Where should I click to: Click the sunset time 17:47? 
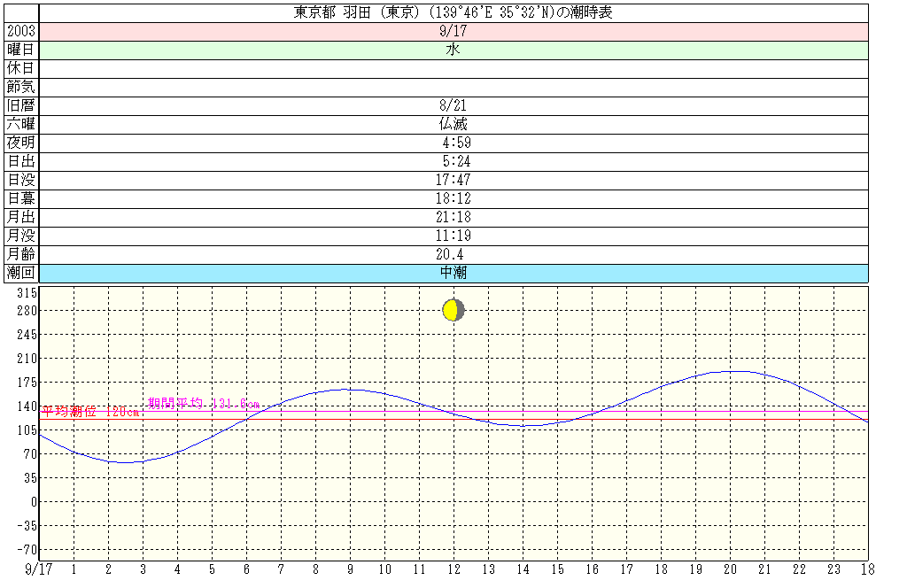pos(453,180)
